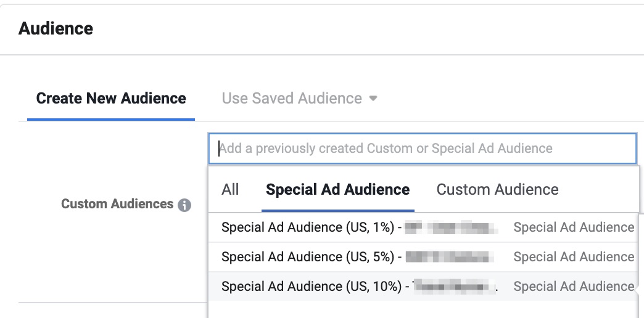Select the Special Ad Audience (US, 10%) option
This screenshot has width=644, height=318.
tap(310, 287)
